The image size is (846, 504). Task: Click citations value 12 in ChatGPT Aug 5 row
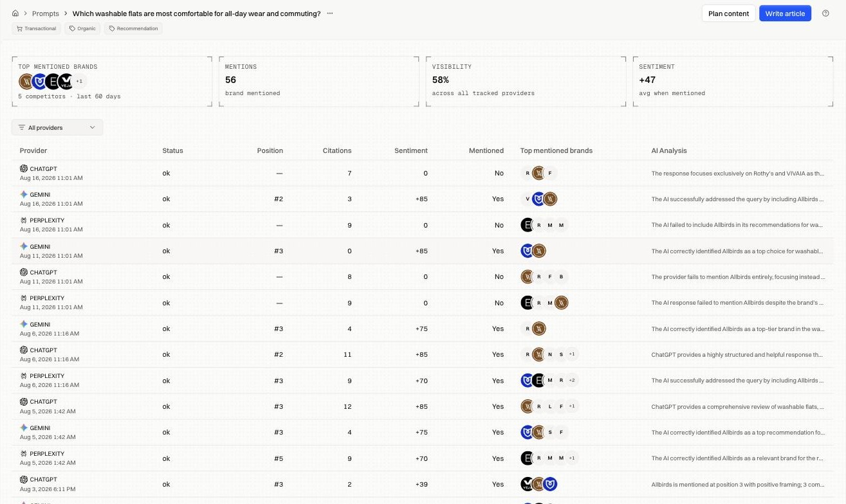tap(347, 406)
